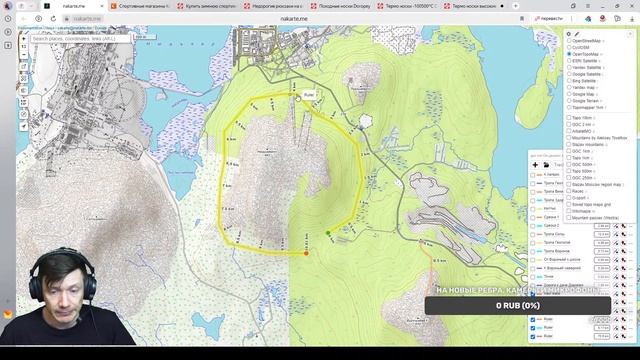Switch to Купить зимнюю спортивную browser tab

pos(208,6)
